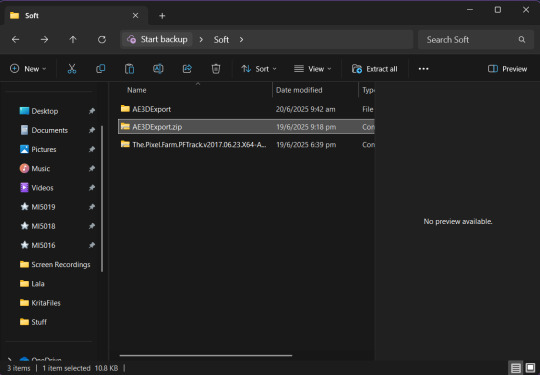The width and height of the screenshot is (540, 375).
Task: Click the Copy icon in toolbar
Action: coord(101,69)
